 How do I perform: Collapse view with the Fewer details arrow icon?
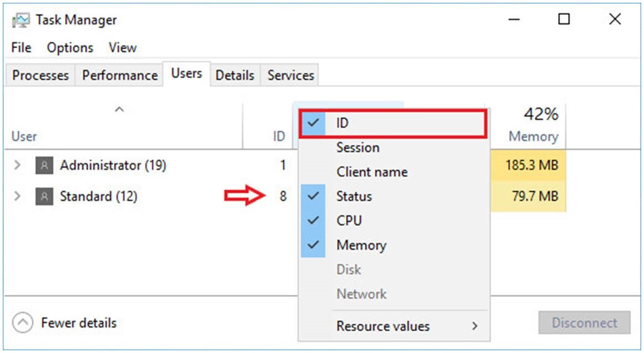[23, 322]
